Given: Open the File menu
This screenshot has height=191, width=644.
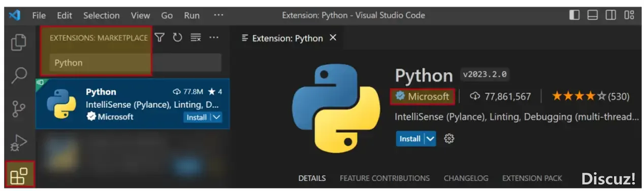Looking at the screenshot, I should [39, 15].
